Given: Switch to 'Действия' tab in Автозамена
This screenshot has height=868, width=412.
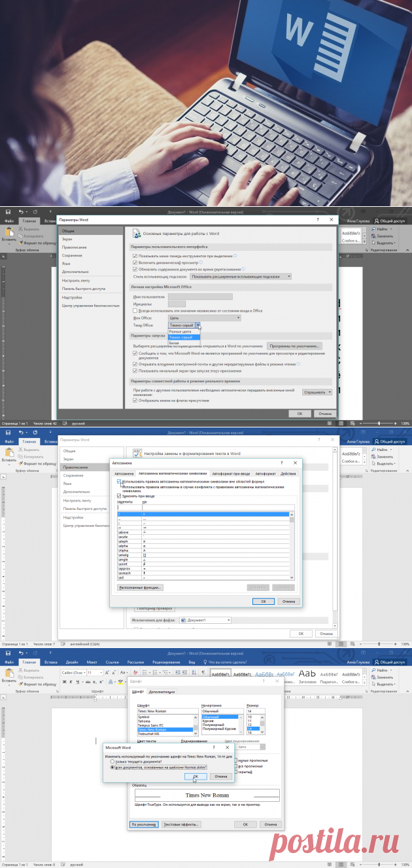Looking at the screenshot, I should click(x=288, y=473).
